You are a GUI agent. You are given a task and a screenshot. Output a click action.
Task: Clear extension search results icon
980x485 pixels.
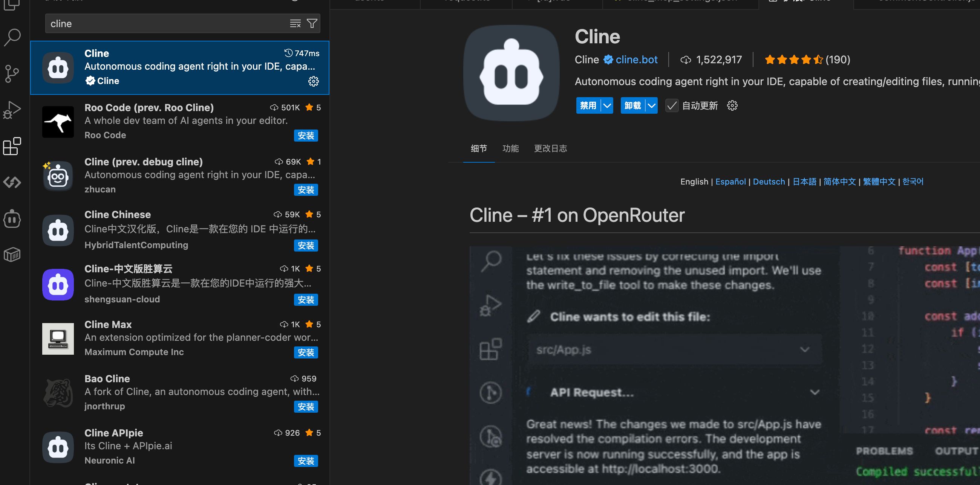point(295,24)
